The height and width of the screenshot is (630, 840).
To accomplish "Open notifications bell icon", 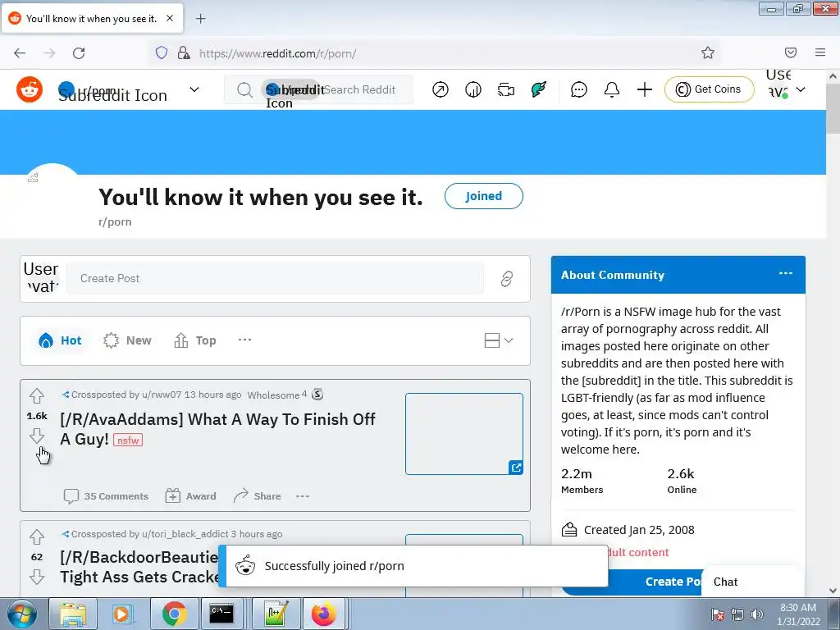I will 612,89.
